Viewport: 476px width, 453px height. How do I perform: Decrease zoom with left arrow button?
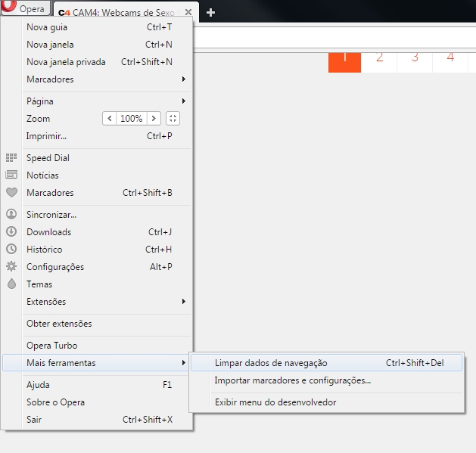click(110, 119)
